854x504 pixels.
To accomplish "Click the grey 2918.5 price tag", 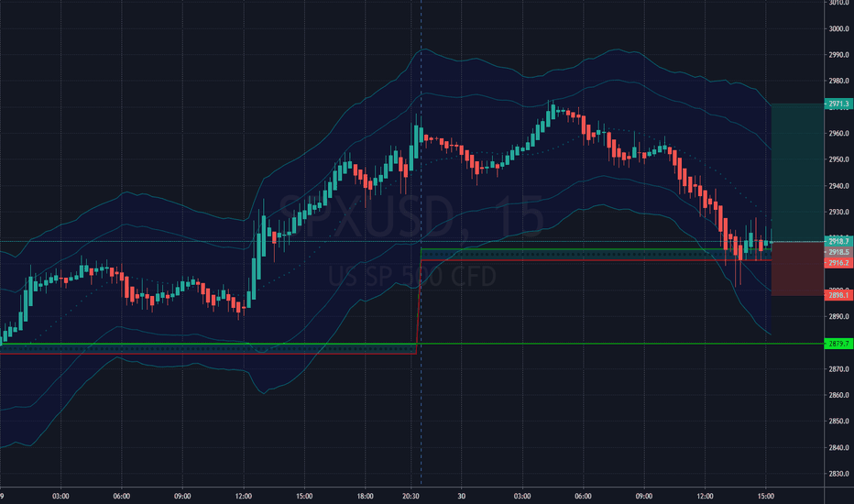I will click(838, 252).
